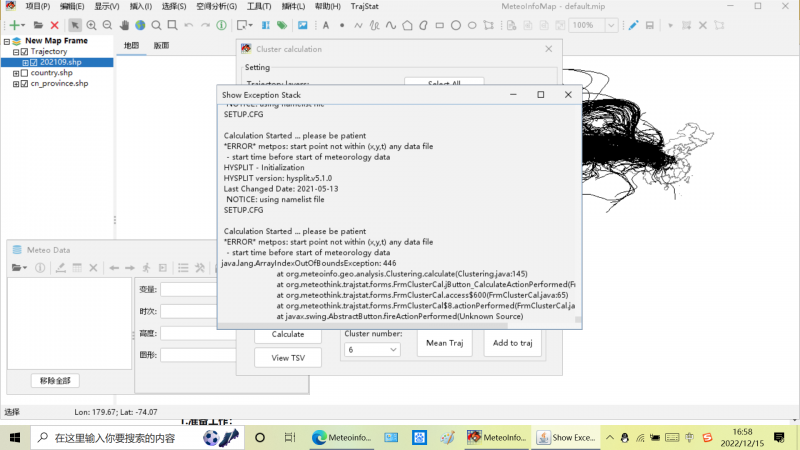Screen dimensions: 800x450
Task: Click the red Remove layer X icon
Action: coord(54,24)
